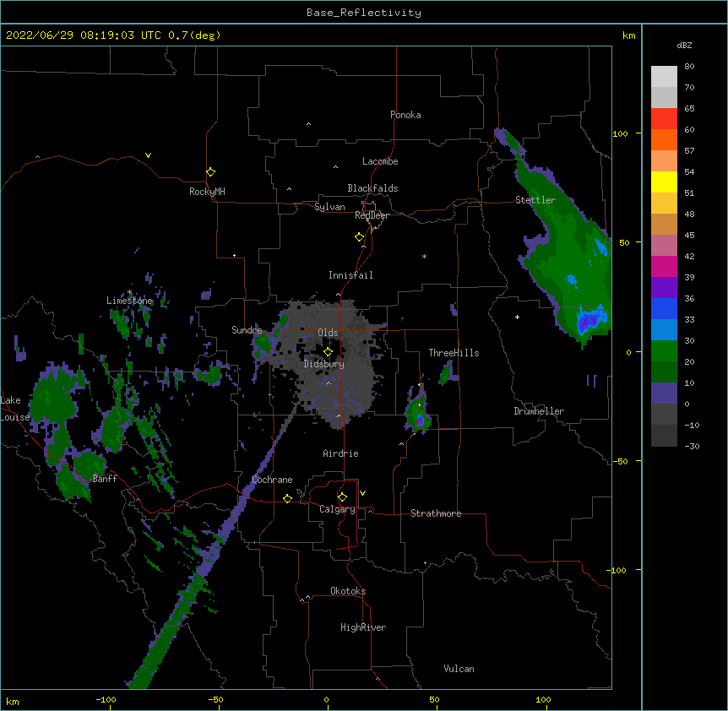Click the dBZ legend heading

[x=684, y=45]
